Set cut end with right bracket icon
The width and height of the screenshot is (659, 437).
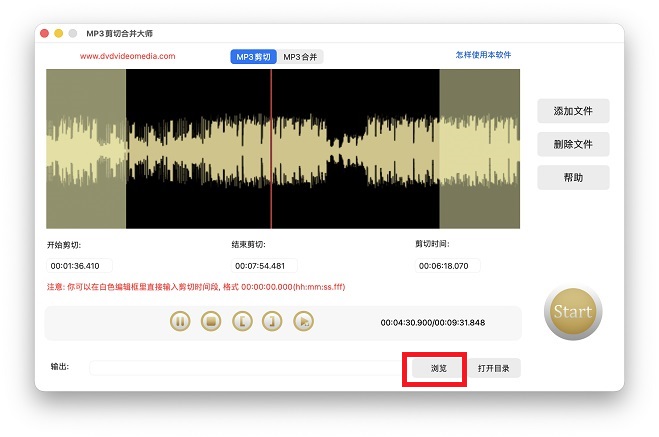coord(272,322)
